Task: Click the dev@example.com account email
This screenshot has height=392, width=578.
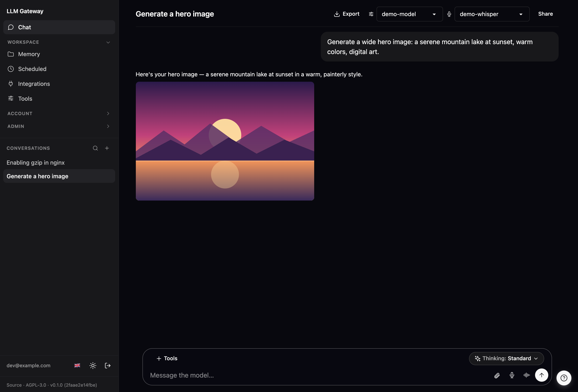Action: point(29,365)
